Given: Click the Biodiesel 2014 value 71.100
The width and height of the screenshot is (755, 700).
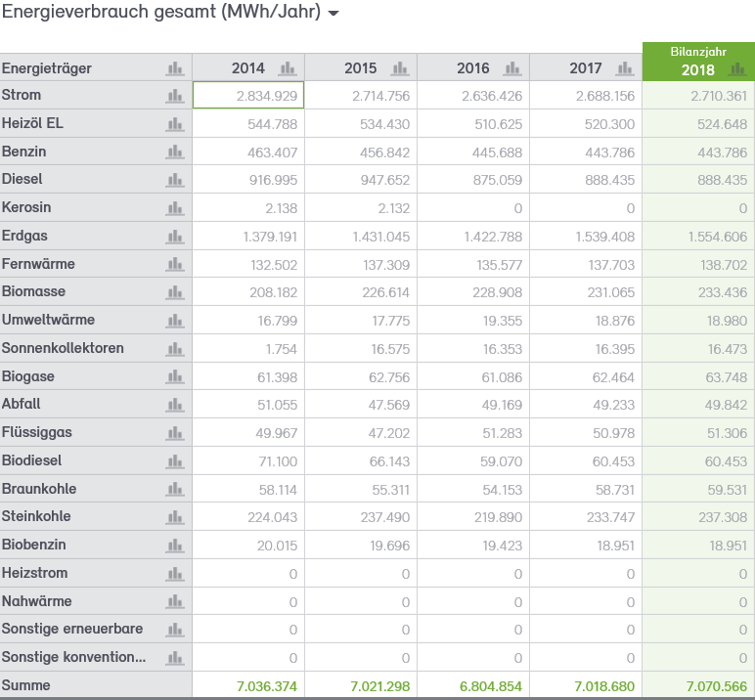Looking at the screenshot, I should point(278,461).
